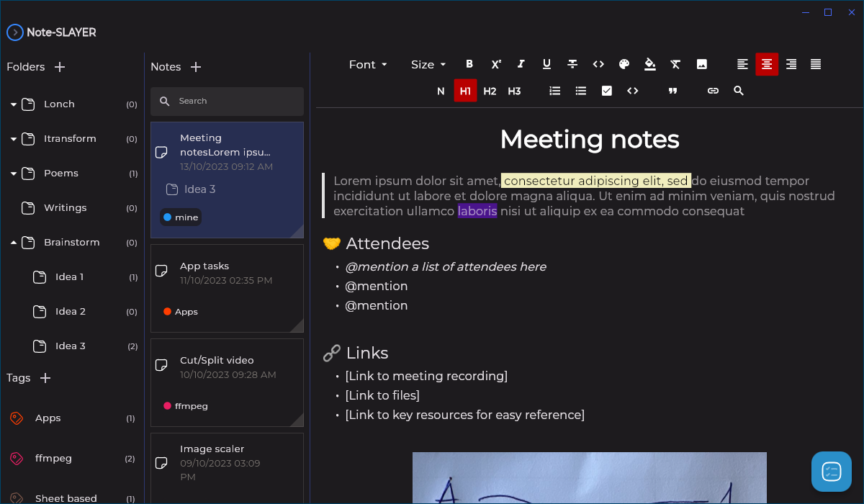Click the Note-SLAYER logo arrow icon
Screen dimensions: 864x504
[14, 32]
